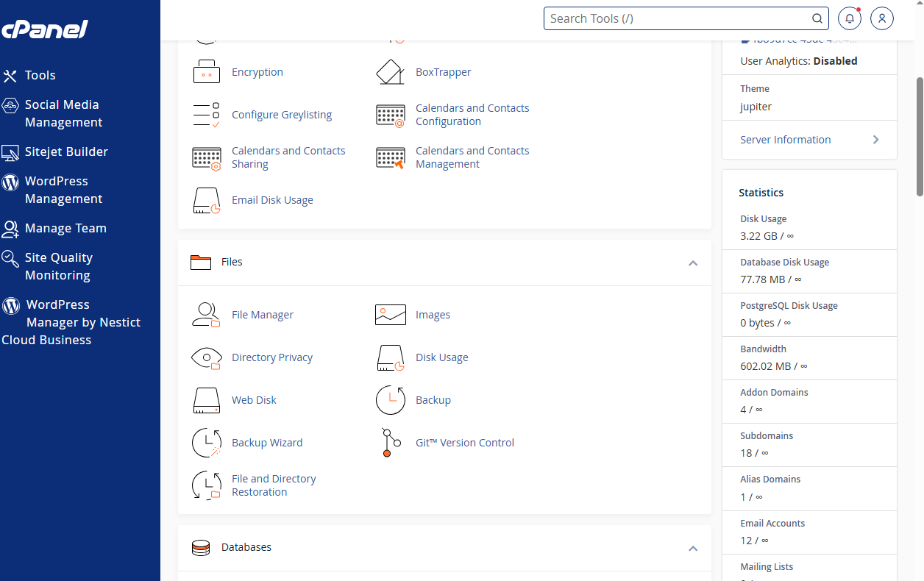Click the Configure Greylisting link
924x581 pixels.
coord(282,115)
